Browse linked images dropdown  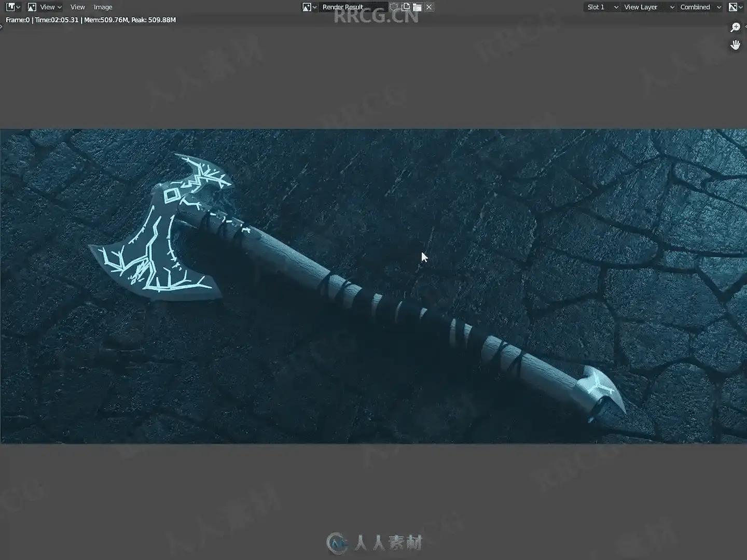pos(310,7)
